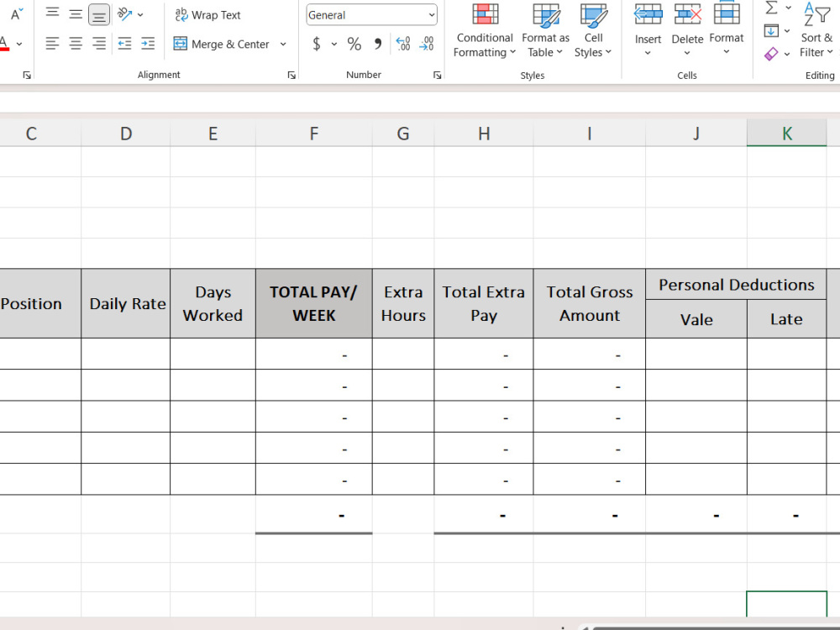The width and height of the screenshot is (840, 630).
Task: Click Insert cells icon
Action: pos(648,14)
